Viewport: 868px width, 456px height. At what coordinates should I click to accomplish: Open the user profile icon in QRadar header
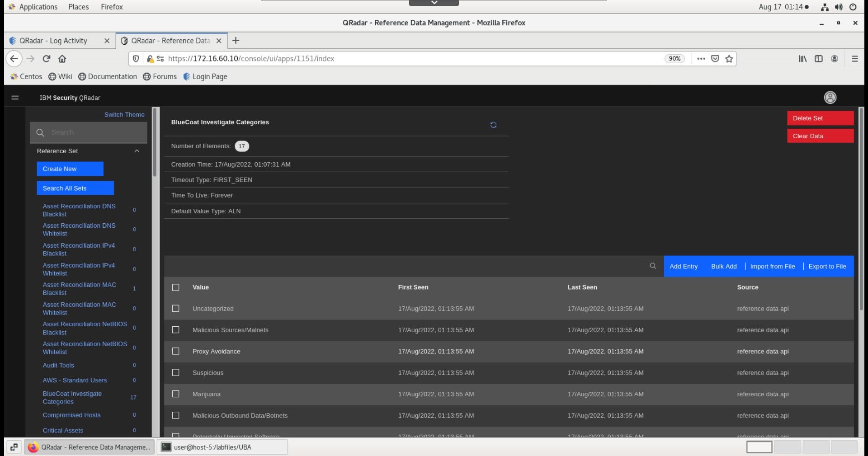pos(830,98)
